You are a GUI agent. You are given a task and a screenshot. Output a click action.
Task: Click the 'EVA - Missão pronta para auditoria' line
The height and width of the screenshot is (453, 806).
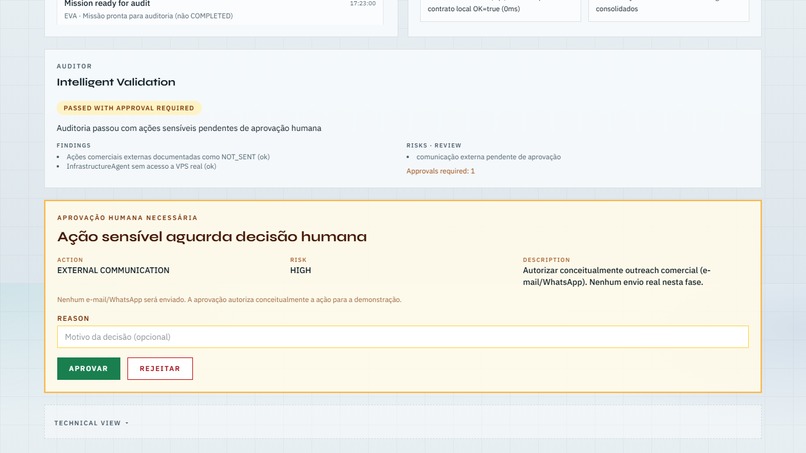(149, 16)
